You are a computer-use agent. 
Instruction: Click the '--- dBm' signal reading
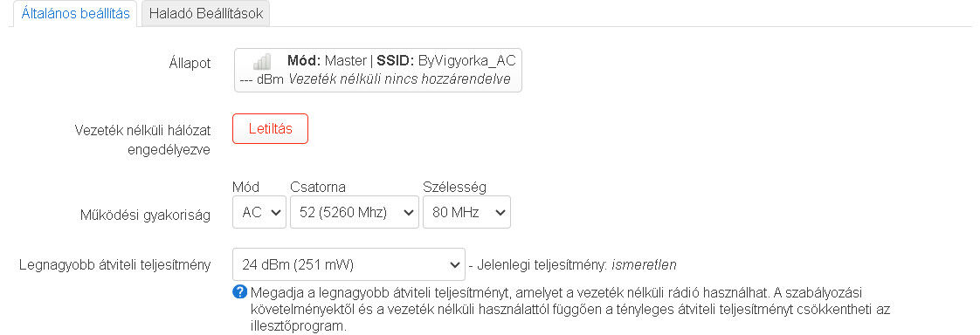[262, 80]
